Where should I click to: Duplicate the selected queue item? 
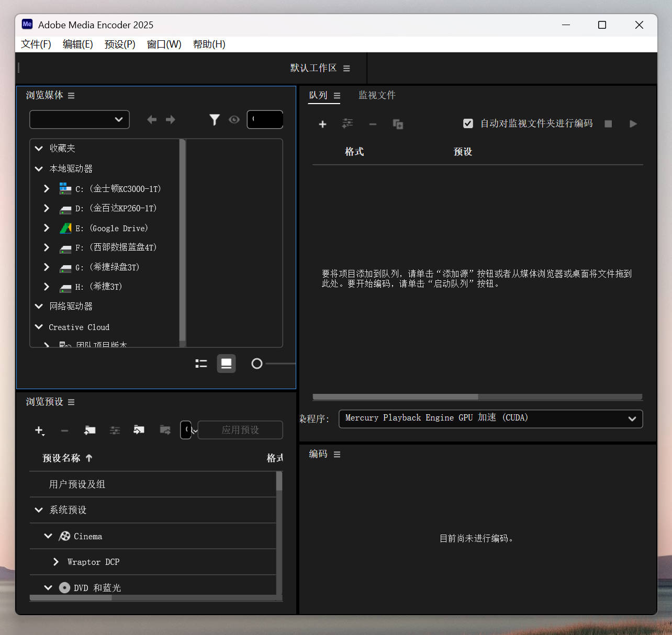click(398, 124)
